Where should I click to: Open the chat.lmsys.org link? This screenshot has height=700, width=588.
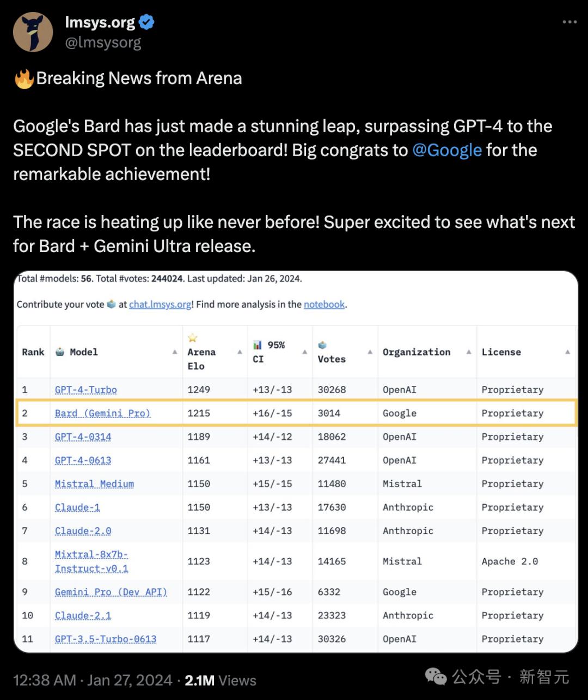click(x=160, y=304)
